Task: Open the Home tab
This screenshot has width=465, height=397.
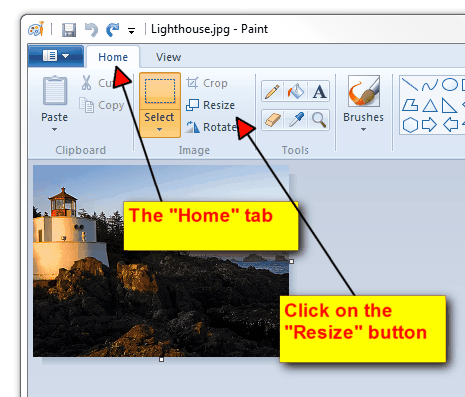Action: 113,57
